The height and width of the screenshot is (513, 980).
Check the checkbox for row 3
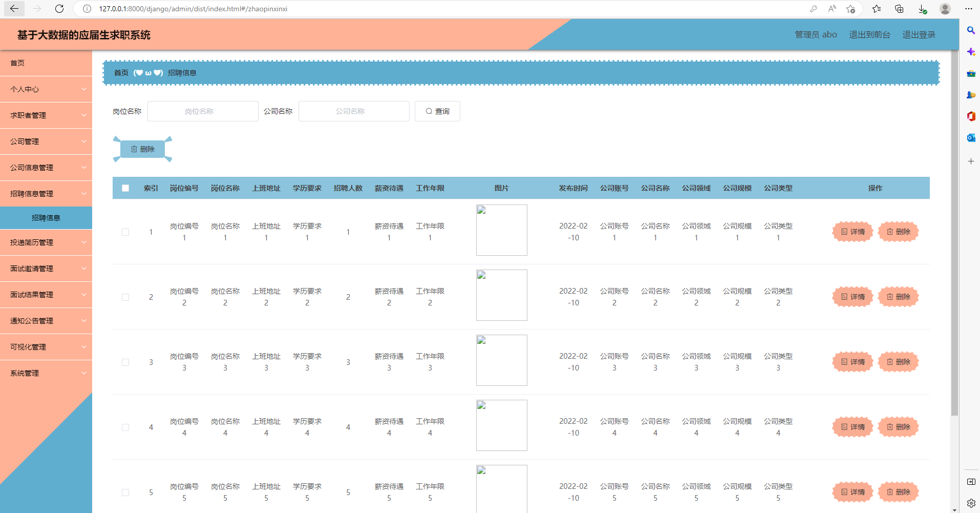125,362
